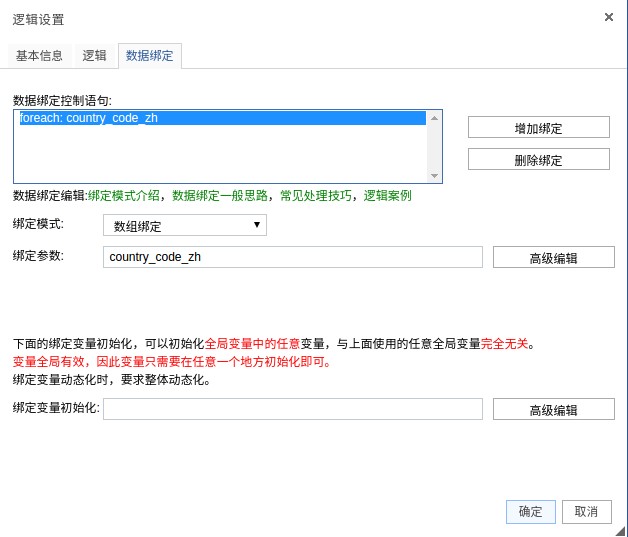628x537 pixels.
Task: Focus the empty 绑定变量初始化 input field
Action: pyautogui.click(x=292, y=409)
